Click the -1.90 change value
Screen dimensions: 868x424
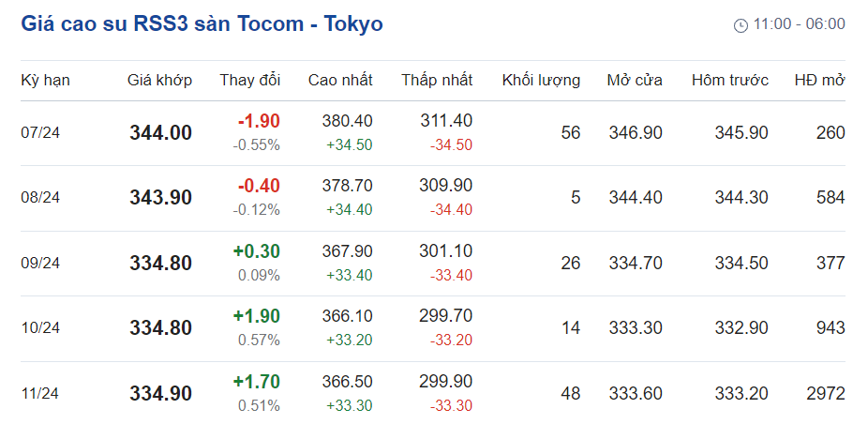[x=259, y=121]
